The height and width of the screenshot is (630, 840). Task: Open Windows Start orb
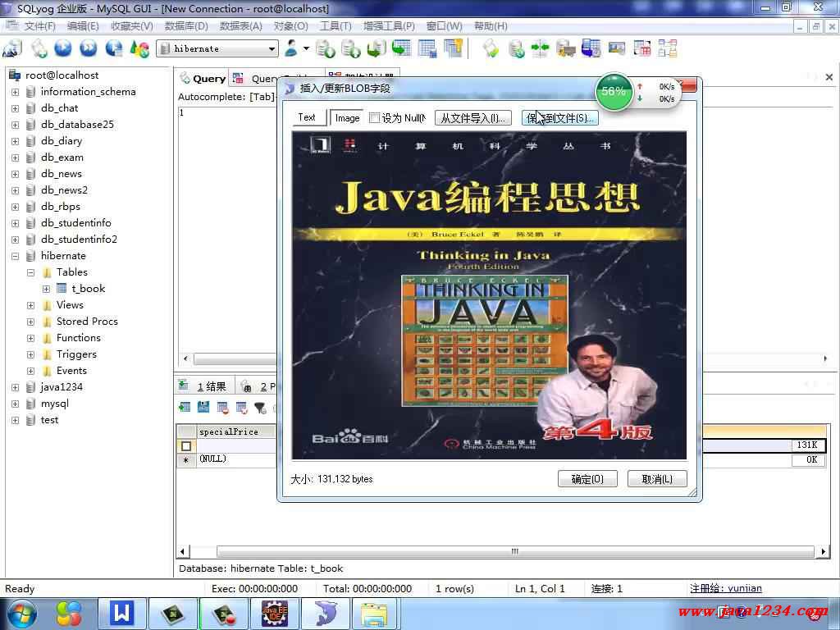click(x=21, y=614)
